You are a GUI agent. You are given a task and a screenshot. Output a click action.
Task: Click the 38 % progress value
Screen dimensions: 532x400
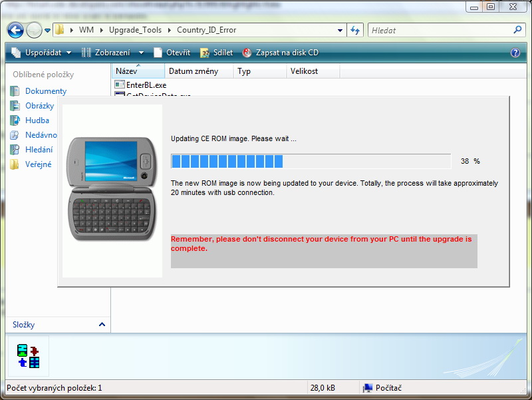(470, 161)
